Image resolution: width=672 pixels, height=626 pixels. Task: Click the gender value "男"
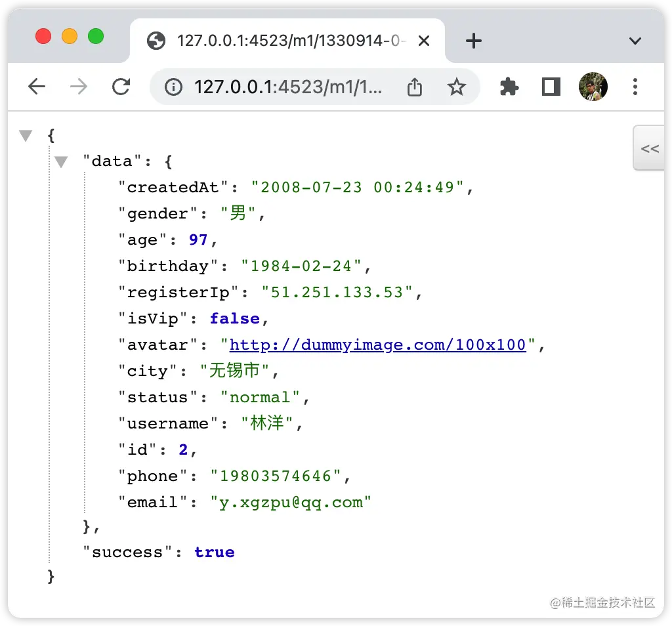[238, 213]
